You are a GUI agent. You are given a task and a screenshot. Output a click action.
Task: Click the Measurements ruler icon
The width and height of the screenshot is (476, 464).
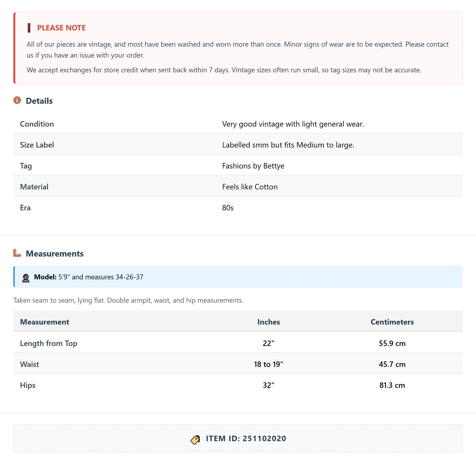(17, 253)
